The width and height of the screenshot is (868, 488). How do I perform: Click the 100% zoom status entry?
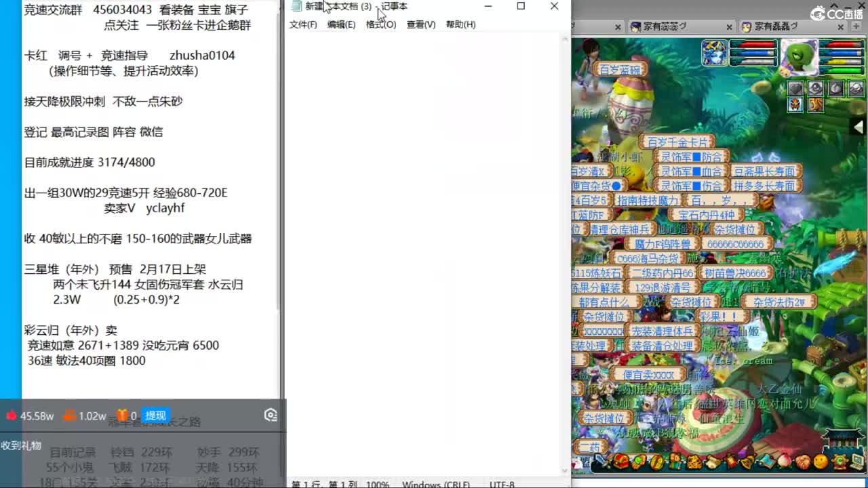coord(377,484)
